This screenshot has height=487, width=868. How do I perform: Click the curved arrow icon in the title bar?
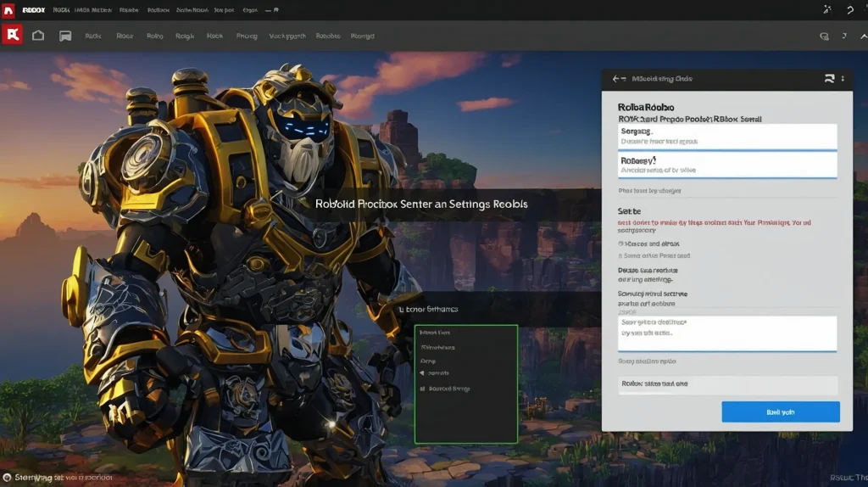point(850,9)
